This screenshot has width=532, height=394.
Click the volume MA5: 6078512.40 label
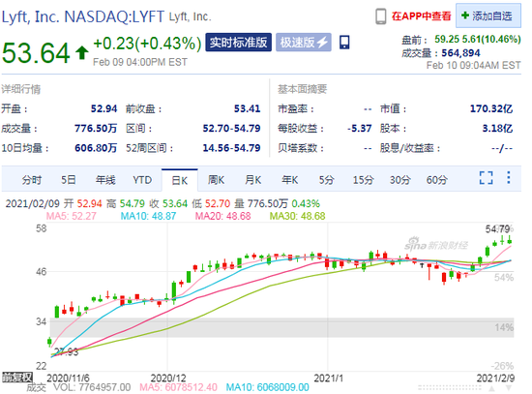pos(178,387)
